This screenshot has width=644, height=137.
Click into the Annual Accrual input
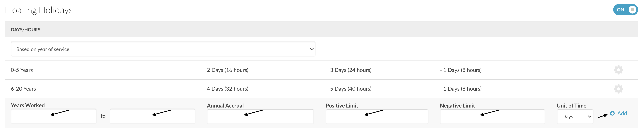coord(260,117)
